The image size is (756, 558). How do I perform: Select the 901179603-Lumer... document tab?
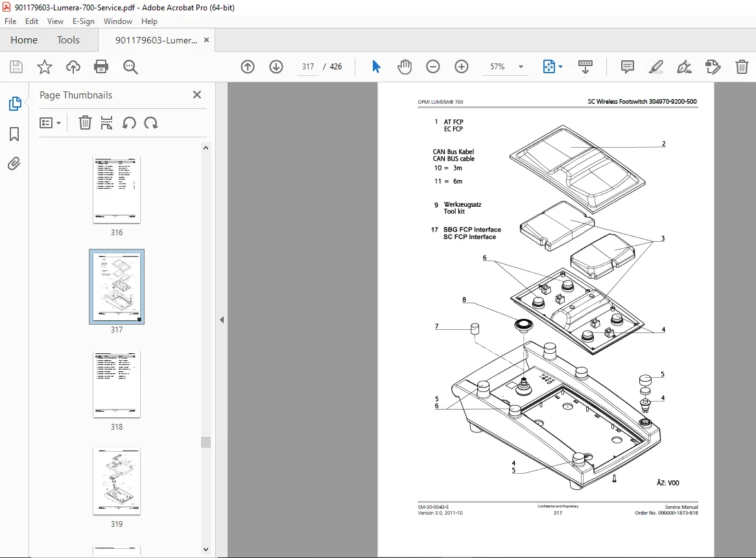[156, 40]
